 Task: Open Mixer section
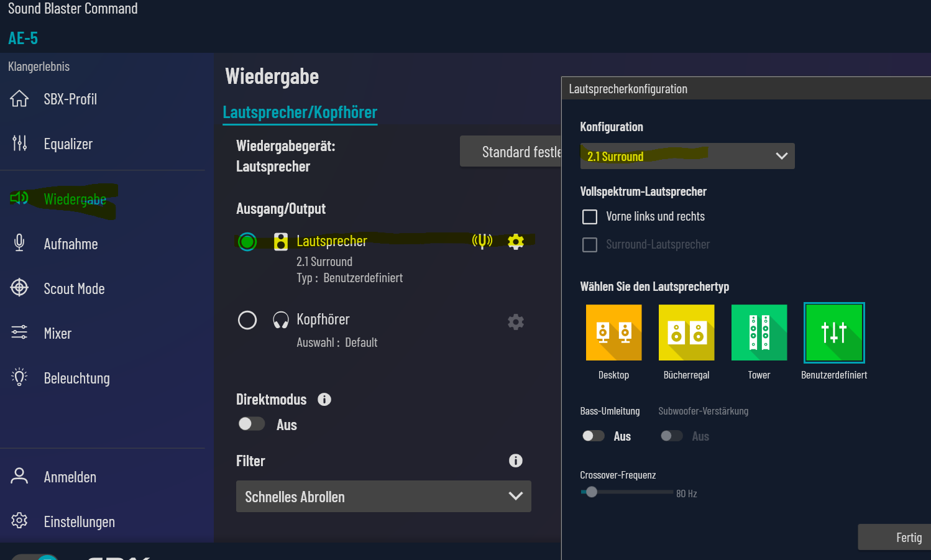coord(58,333)
